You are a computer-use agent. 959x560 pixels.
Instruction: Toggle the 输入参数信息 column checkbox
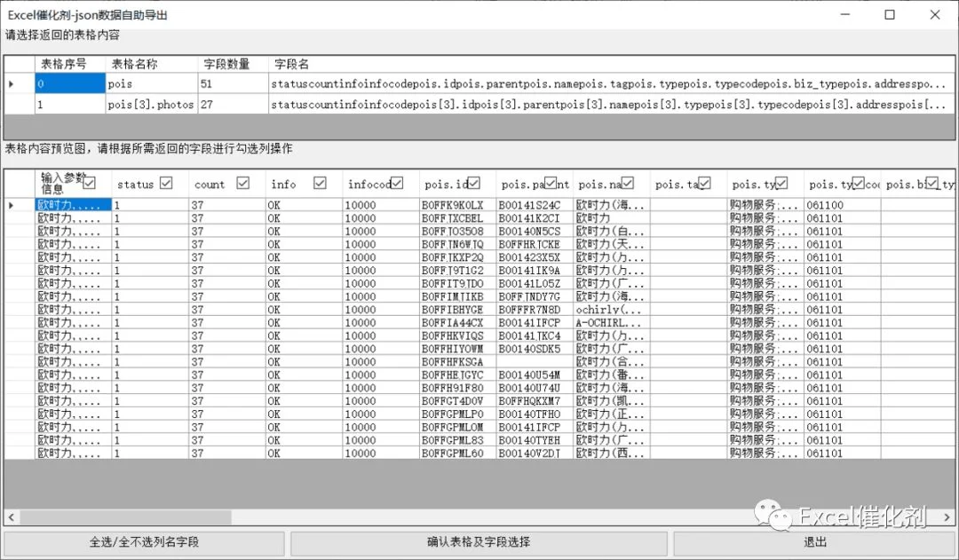click(x=90, y=183)
